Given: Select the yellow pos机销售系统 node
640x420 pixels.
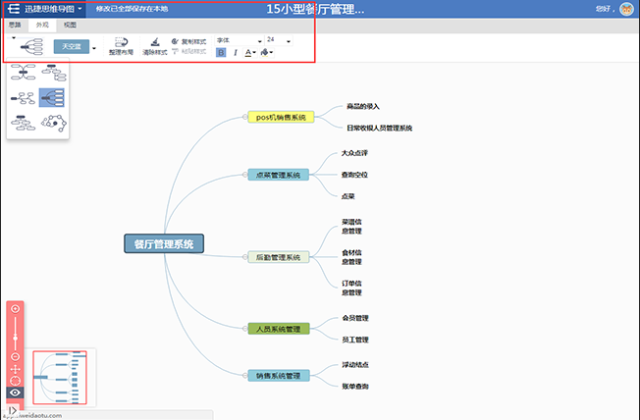Looking at the screenshot, I should point(281,117).
